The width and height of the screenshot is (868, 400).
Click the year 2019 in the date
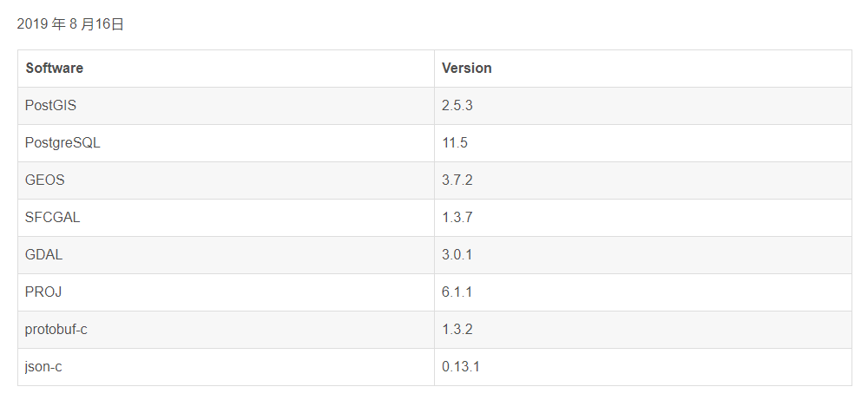pyautogui.click(x=32, y=24)
